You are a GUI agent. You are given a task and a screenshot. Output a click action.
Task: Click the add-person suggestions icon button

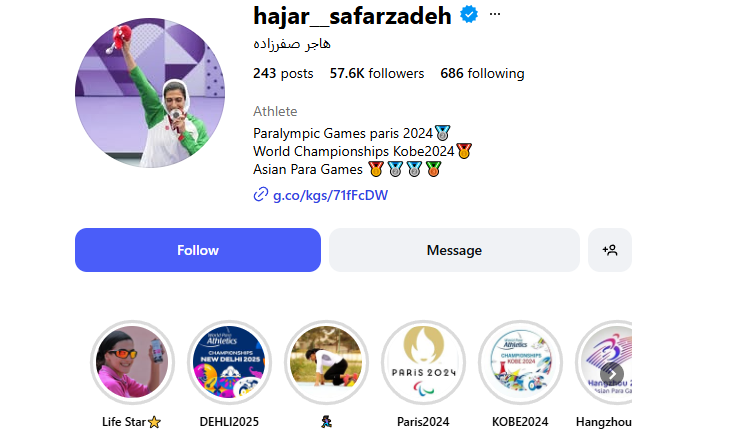(x=610, y=250)
